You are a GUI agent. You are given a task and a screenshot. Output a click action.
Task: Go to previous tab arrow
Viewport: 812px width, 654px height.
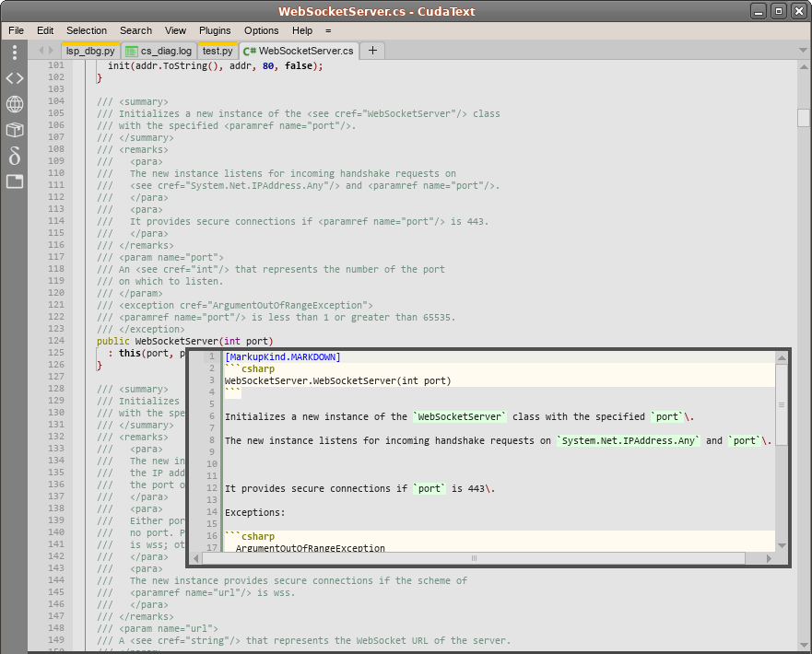point(41,50)
